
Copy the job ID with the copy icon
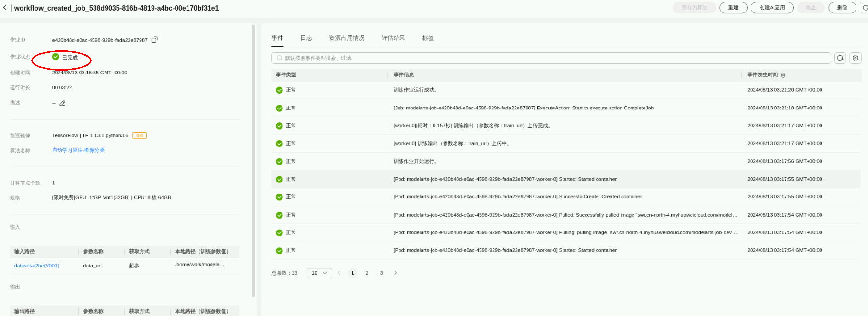click(x=154, y=40)
